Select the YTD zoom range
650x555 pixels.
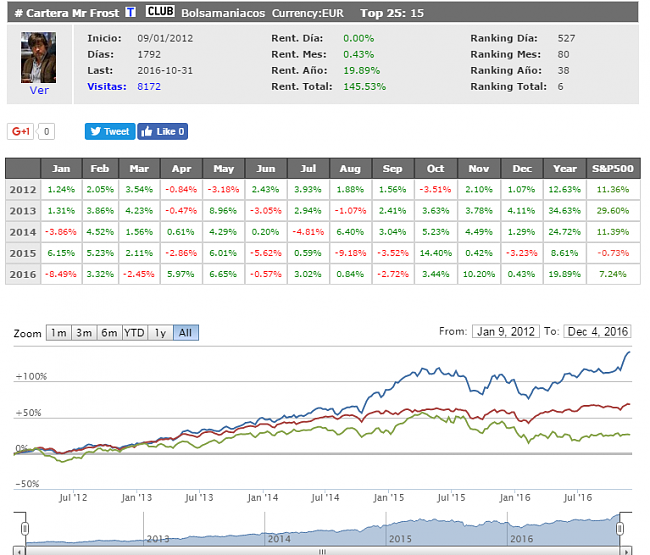(x=134, y=333)
